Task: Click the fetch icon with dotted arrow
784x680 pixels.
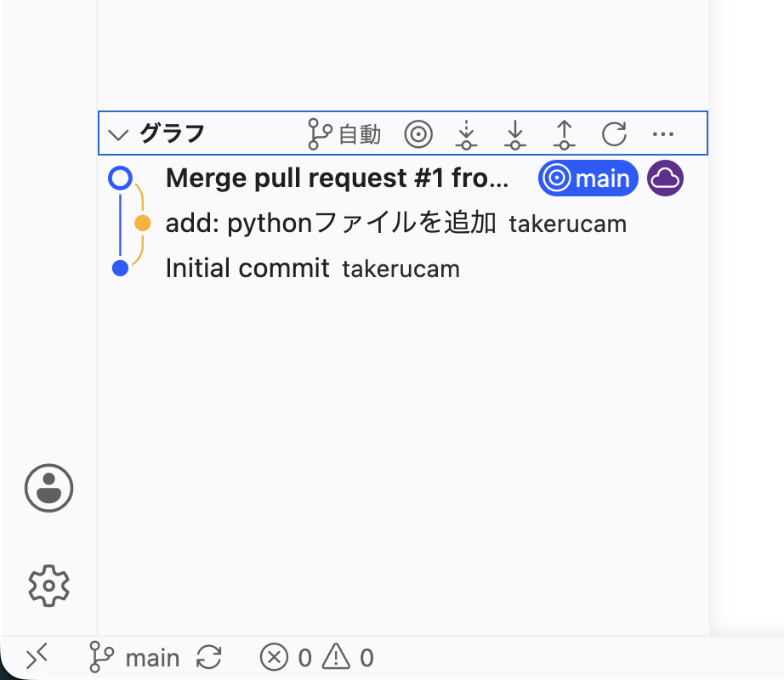Action: point(466,134)
